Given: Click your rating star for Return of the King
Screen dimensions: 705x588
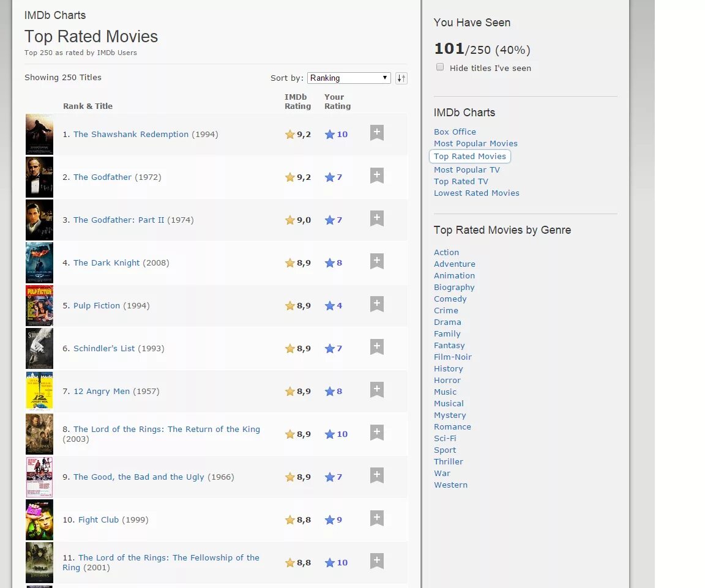Looking at the screenshot, I should [x=337, y=434].
